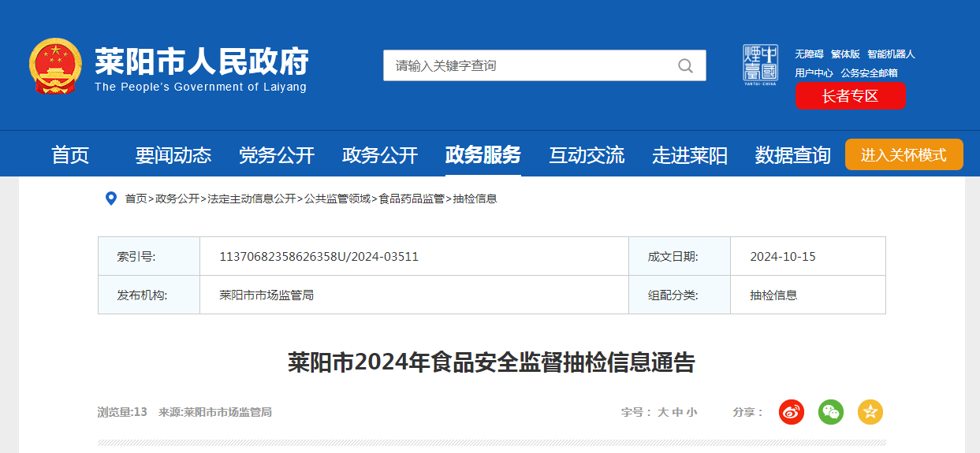This screenshot has width=980, height=453.
Task: Set font size to 大 (large)
Action: pos(663,412)
